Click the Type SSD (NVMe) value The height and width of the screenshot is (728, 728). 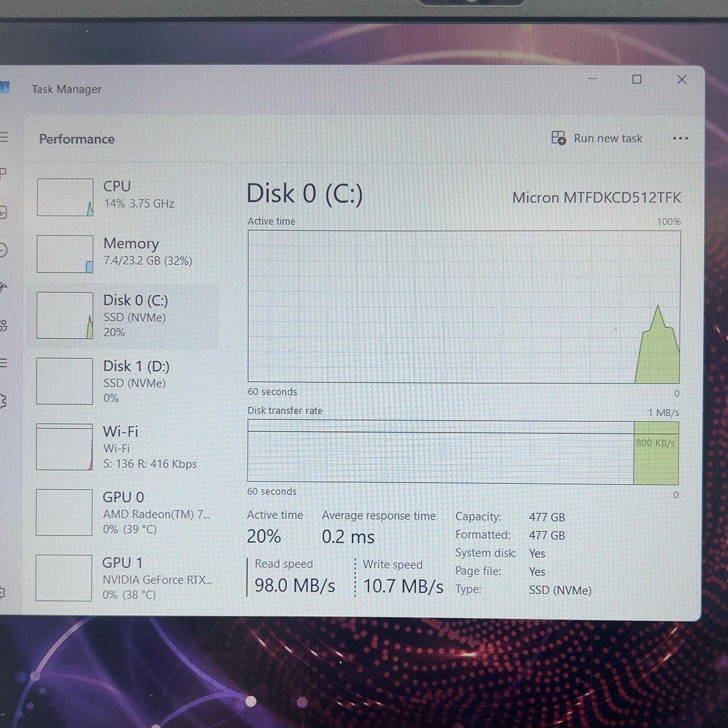click(560, 590)
